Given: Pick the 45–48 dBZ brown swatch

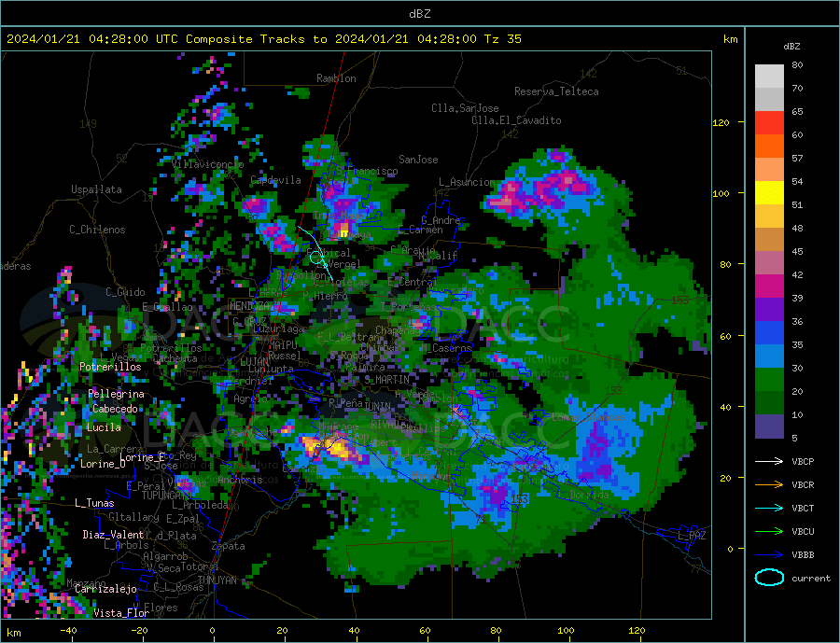Looking at the screenshot, I should coord(769,240).
